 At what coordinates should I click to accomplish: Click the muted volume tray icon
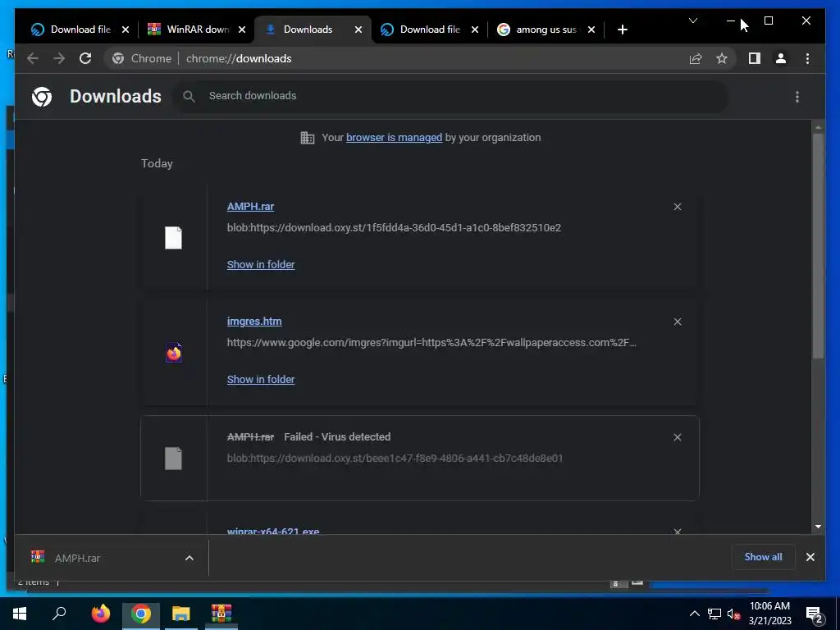[x=733, y=614]
